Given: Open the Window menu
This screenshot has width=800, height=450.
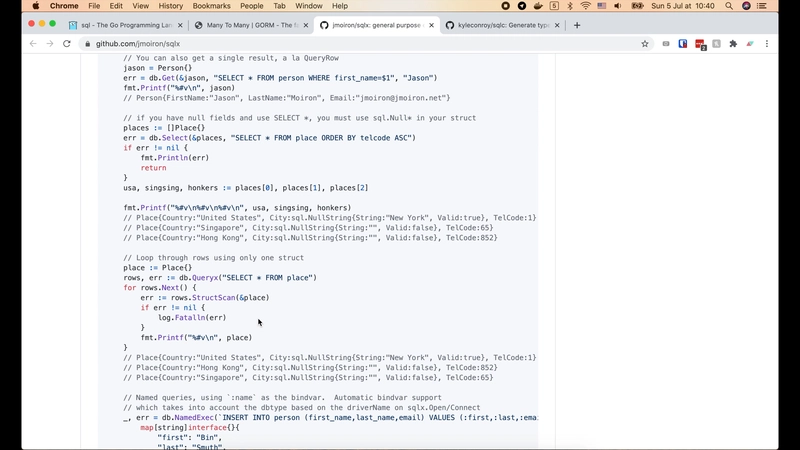Looking at the screenshot, I should [309, 6].
